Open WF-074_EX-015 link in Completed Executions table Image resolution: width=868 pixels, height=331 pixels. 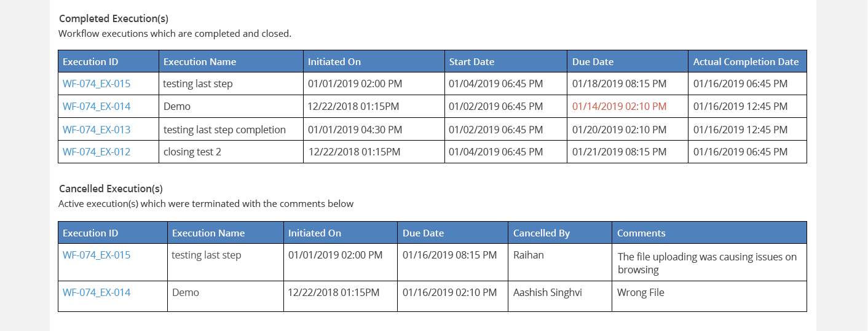[97, 84]
